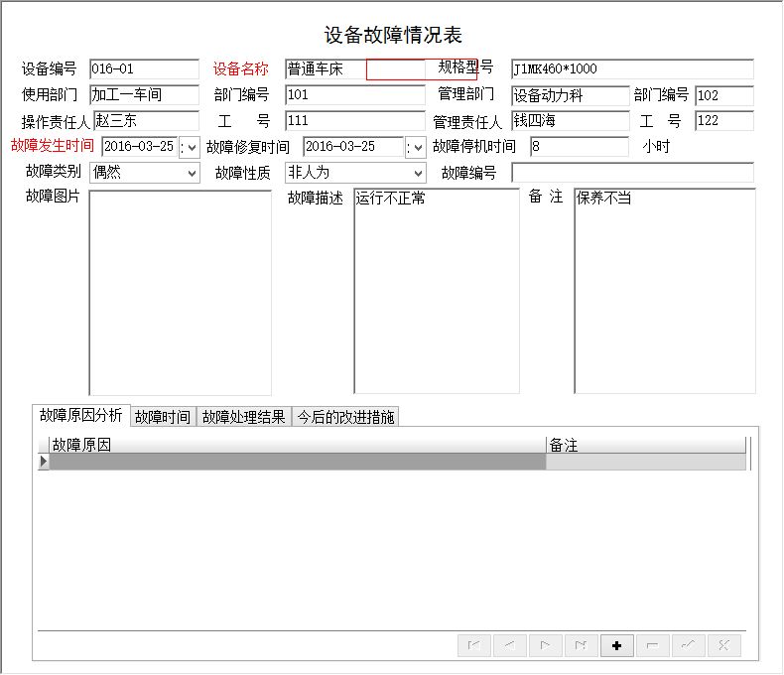This screenshot has height=675, width=784.
Task: Click inside the 故障图片 image box
Action: (180, 292)
